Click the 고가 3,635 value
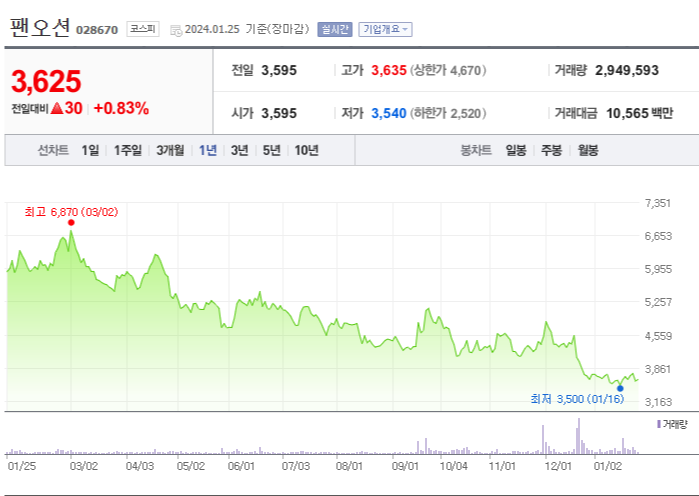The height and width of the screenshot is (496, 699). pyautogui.click(x=389, y=70)
